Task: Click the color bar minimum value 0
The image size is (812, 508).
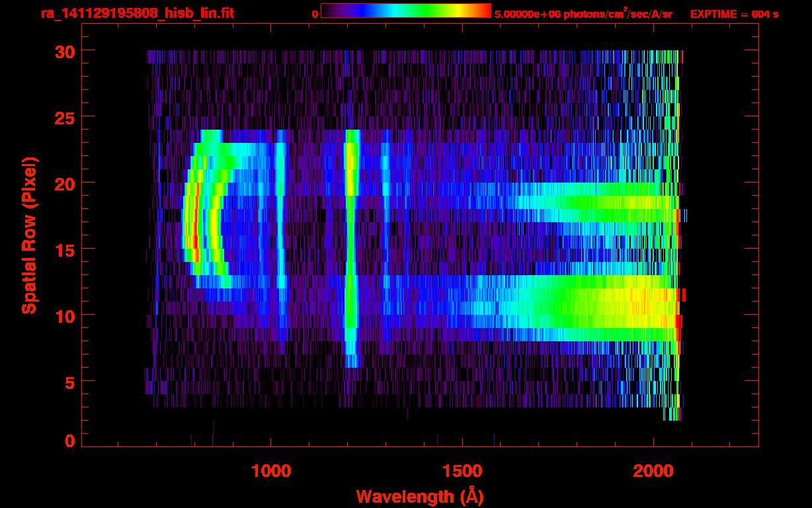Action: point(315,14)
